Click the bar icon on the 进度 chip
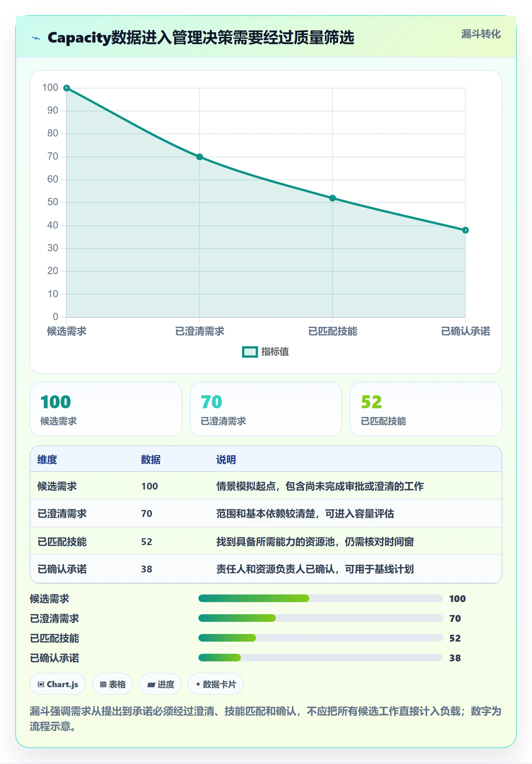The image size is (532, 764). [151, 685]
